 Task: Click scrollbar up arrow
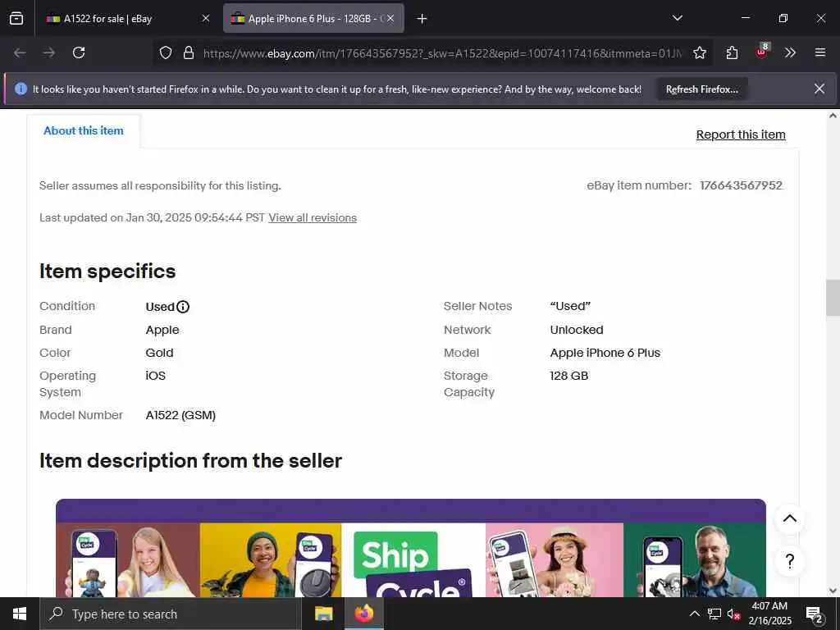(x=833, y=115)
